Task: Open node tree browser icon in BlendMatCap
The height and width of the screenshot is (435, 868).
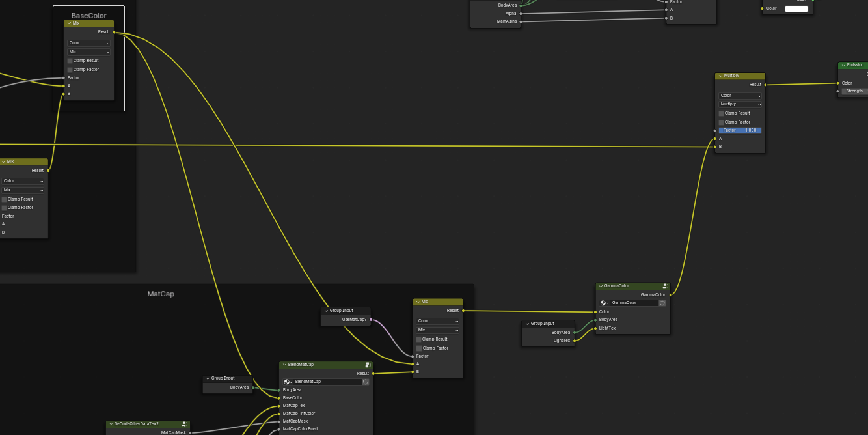Action: pos(288,382)
